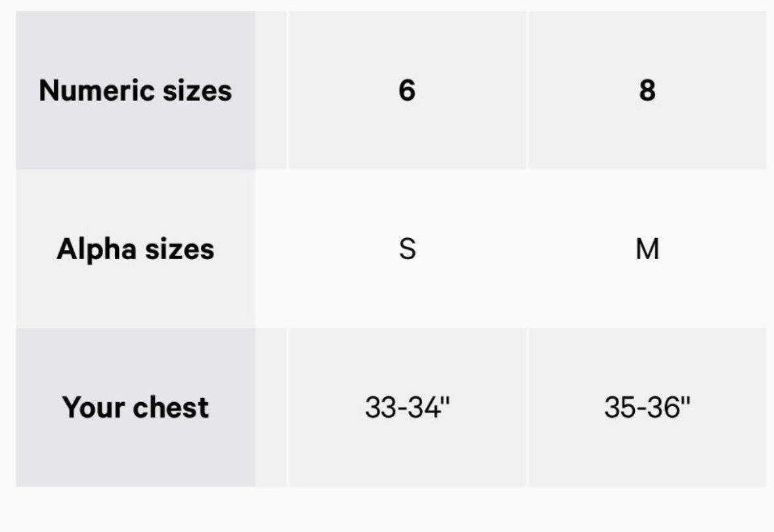
Task: Click the word "chest" in the last row
Action: [173, 407]
